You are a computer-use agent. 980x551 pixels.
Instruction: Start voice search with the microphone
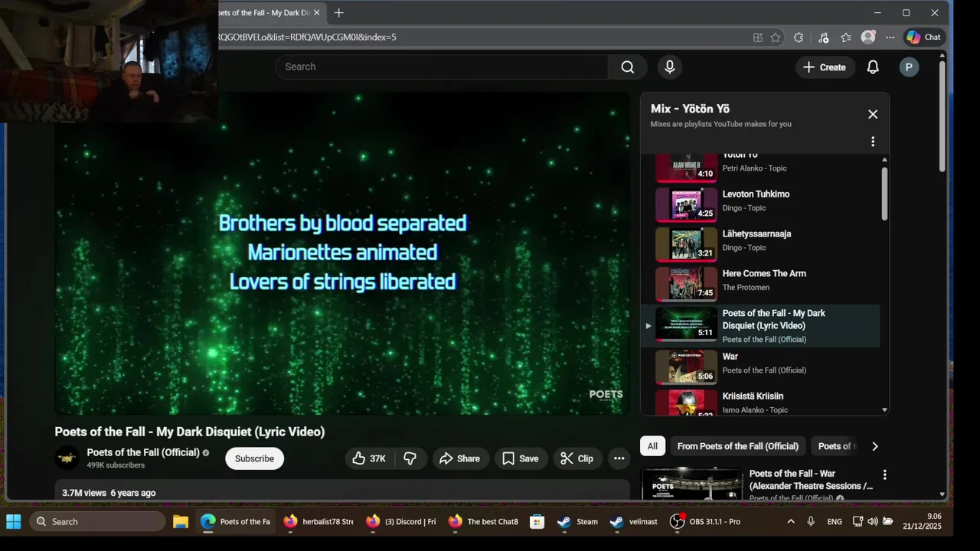669,67
